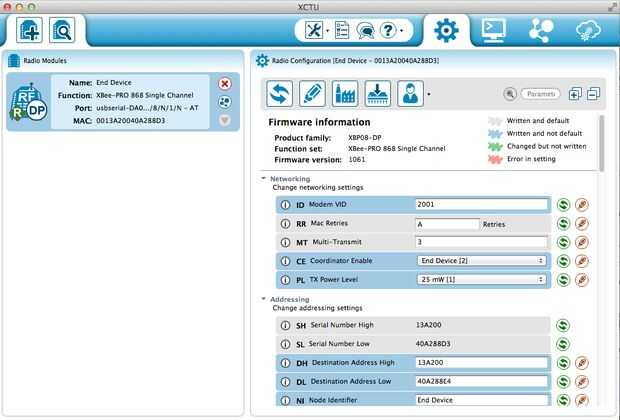Viewport: 620px width, 420px height.
Task: Click Write radio settings pencil button
Action: point(312,94)
